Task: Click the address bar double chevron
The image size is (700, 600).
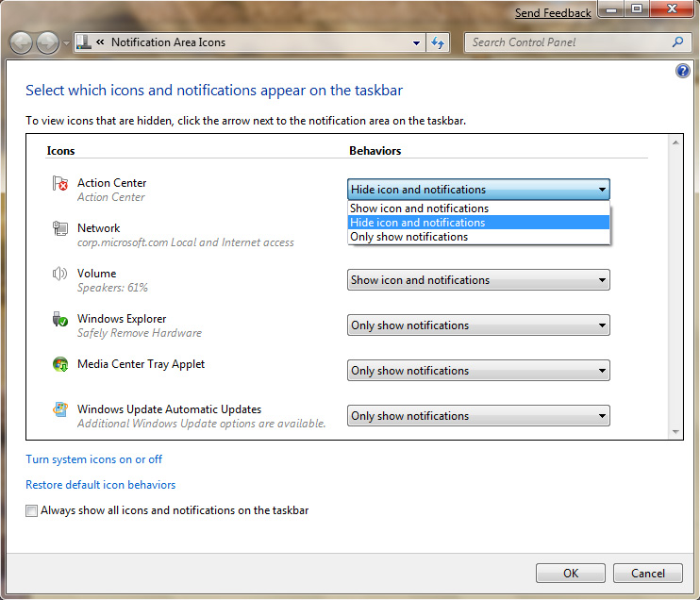Action: 100,42
